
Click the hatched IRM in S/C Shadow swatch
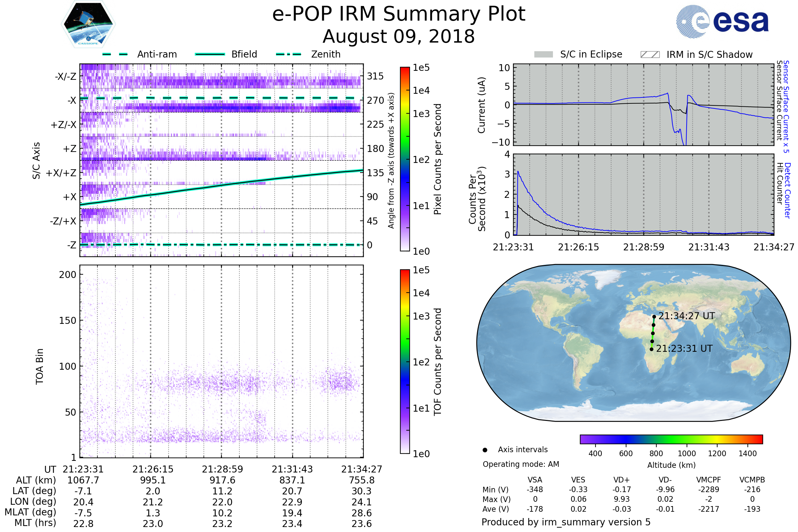coord(650,55)
